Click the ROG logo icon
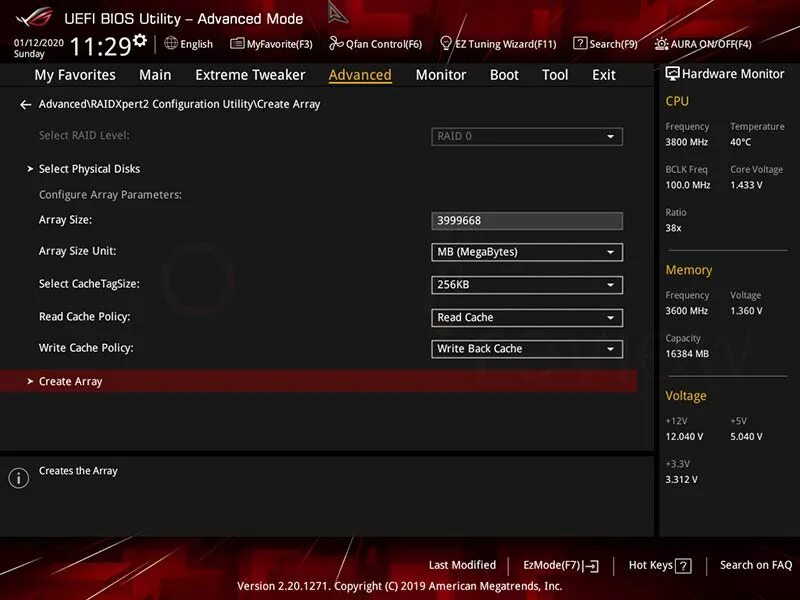 (34, 18)
